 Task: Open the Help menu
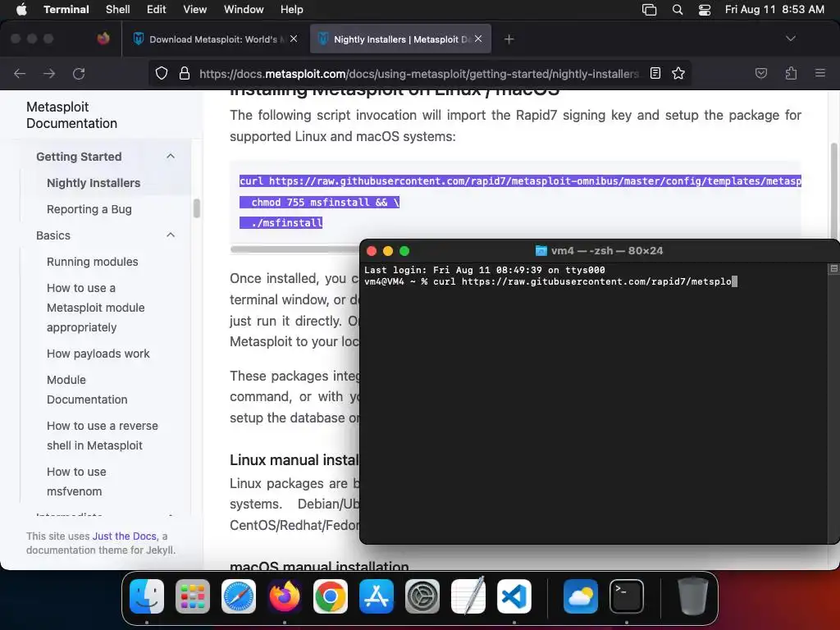(291, 10)
